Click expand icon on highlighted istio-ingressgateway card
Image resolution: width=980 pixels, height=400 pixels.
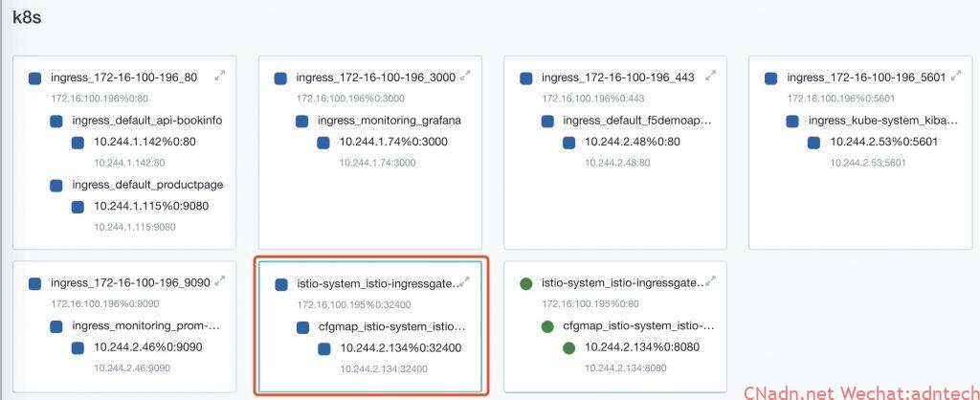tap(465, 281)
